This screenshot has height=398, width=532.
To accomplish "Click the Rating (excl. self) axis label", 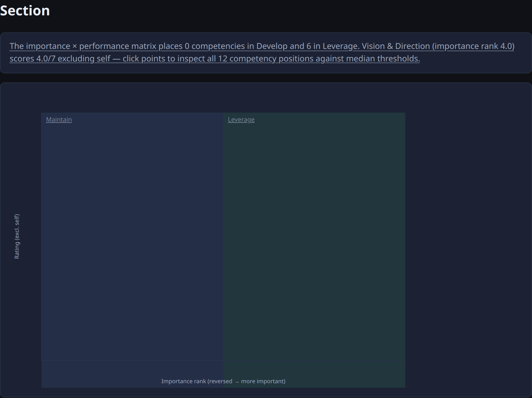I will coord(17,237).
